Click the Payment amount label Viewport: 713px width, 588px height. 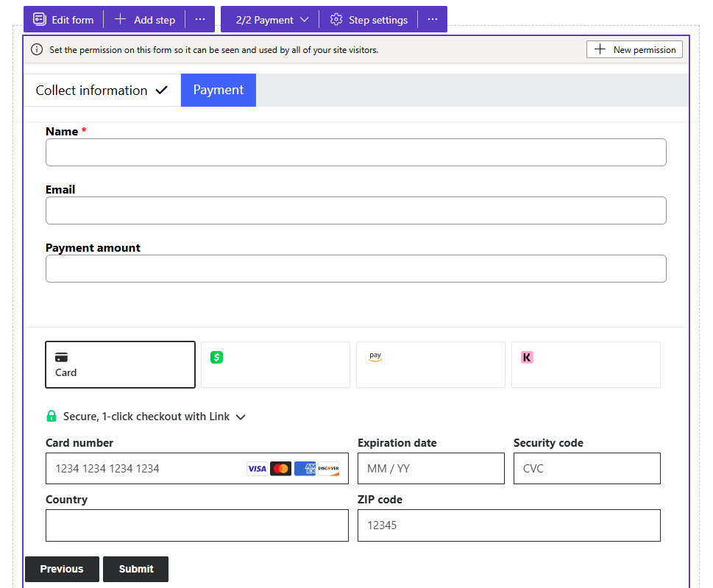pyautogui.click(x=93, y=248)
